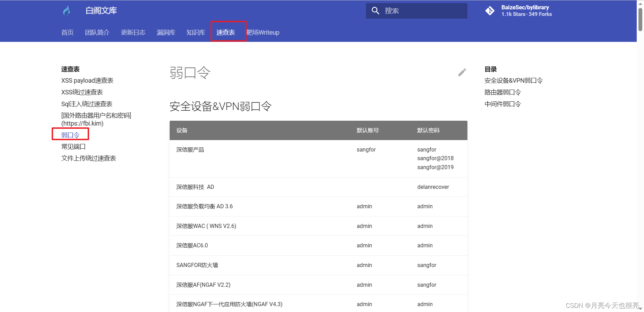This screenshot has width=644, height=312.
Task: Open 国外路由器用户名和密码 sidebar link
Action: [96, 119]
